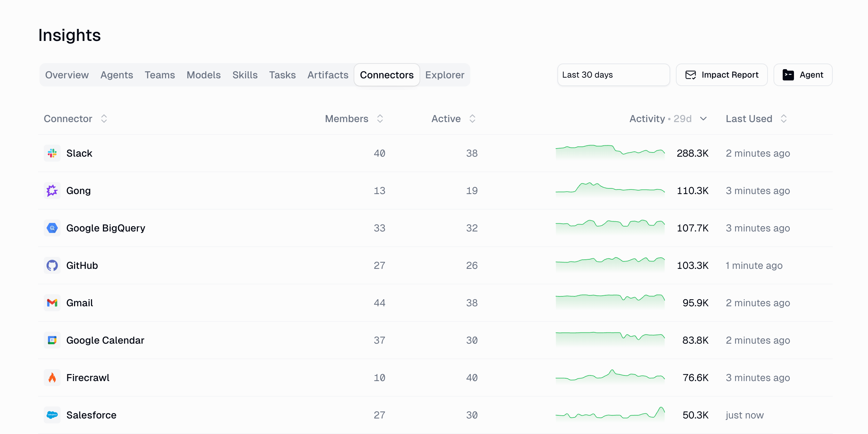Screen dimensions: 868x434
Task: Click the terminal icon in Agent button
Action: coord(788,75)
